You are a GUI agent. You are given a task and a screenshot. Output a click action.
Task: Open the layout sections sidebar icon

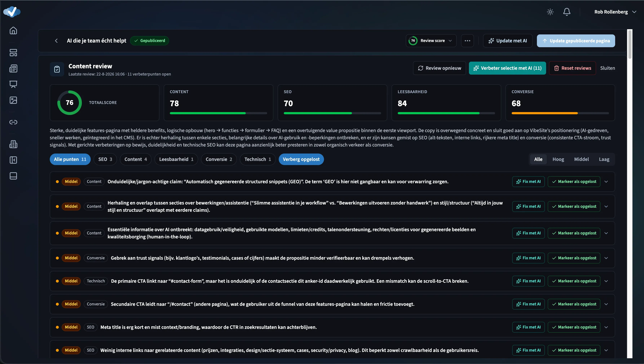point(13,53)
